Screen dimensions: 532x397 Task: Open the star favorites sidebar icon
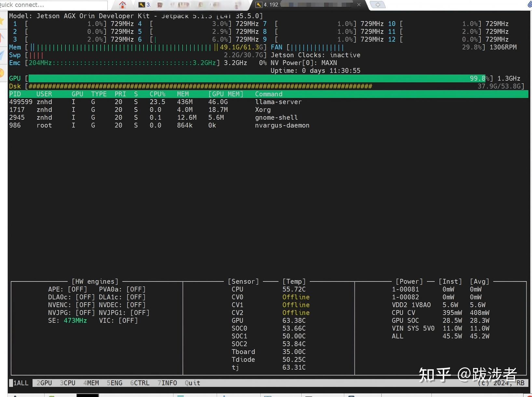pos(2,21)
